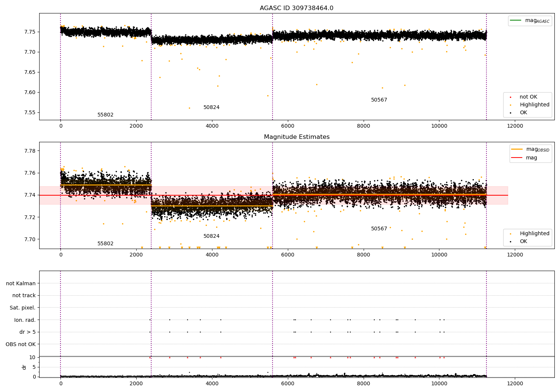Image resolution: width=560 pixels, height=392 pixels.
Task: Click the red 'mag' legend line
Action: [517, 158]
